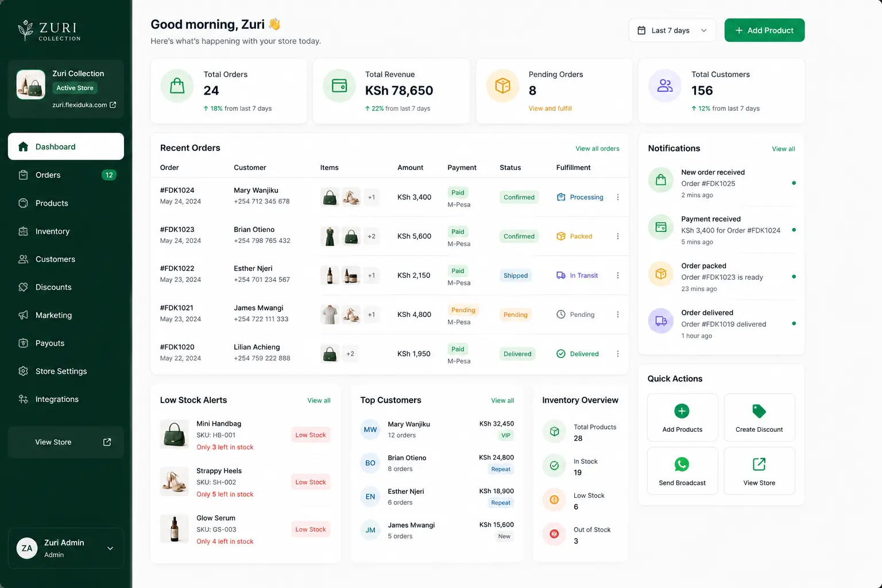This screenshot has width=882, height=588.
Task: Open row options for order #FDK1022
Action: [618, 276]
